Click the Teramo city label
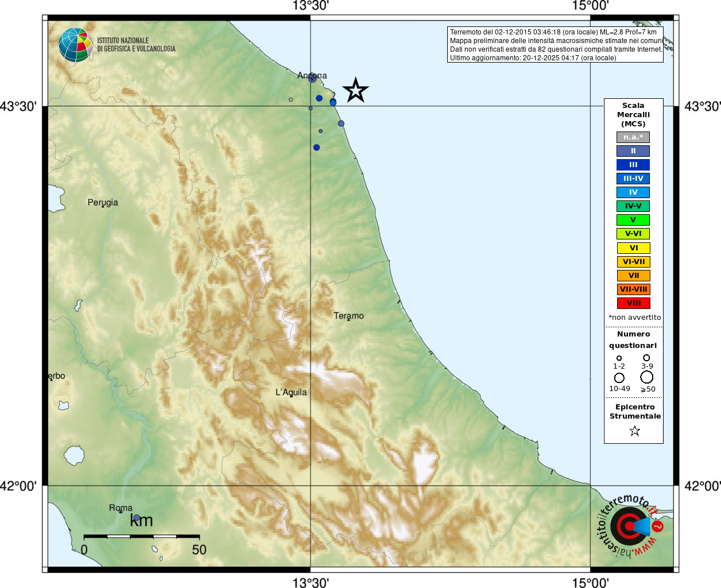This screenshot has height=588, width=721. tap(348, 316)
